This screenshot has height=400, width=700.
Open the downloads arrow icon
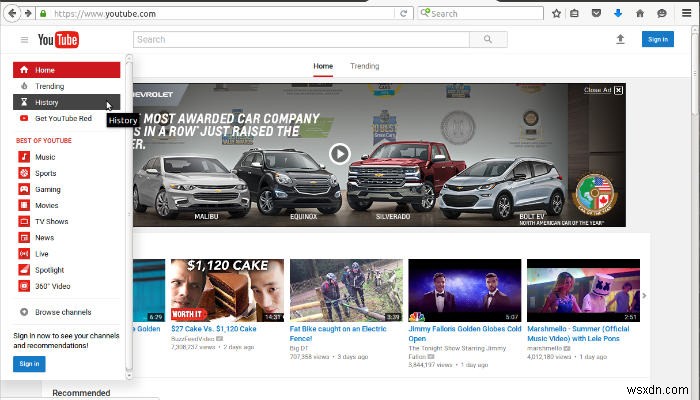click(x=618, y=13)
